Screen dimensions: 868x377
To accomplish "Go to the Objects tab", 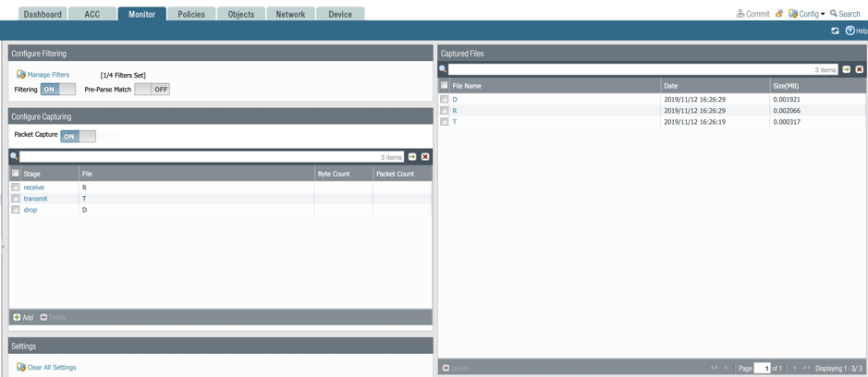I will click(241, 14).
